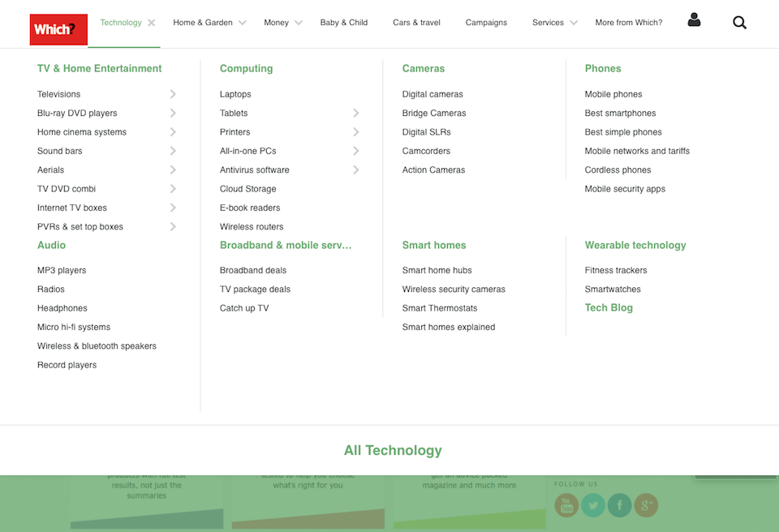This screenshot has width=779, height=532.
Task: Click the Which? logo
Action: pyautogui.click(x=58, y=30)
